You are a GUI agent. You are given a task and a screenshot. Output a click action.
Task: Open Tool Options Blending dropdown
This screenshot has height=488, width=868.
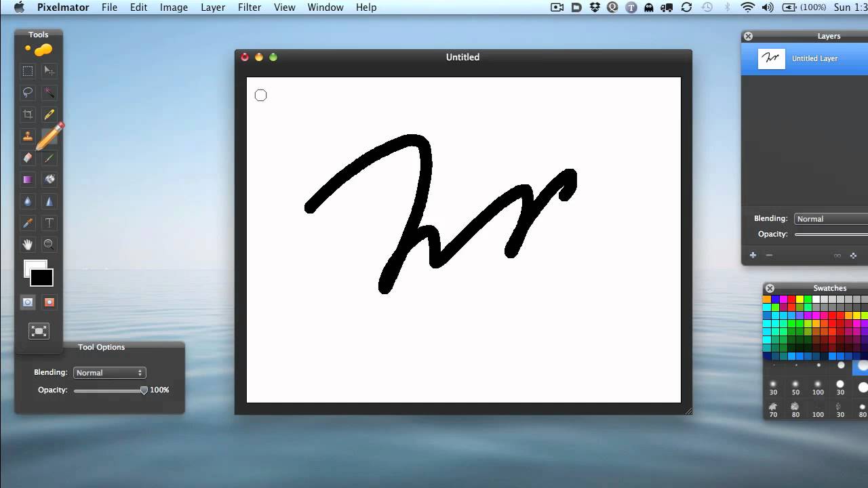(109, 373)
